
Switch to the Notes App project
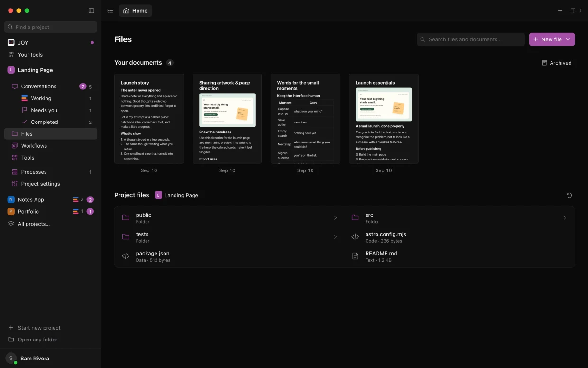51,200
